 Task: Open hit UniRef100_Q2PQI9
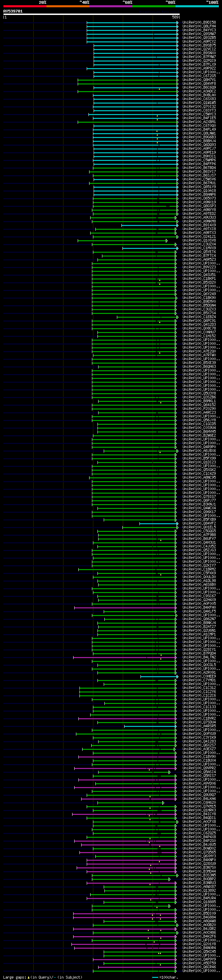tap(199, 60)
